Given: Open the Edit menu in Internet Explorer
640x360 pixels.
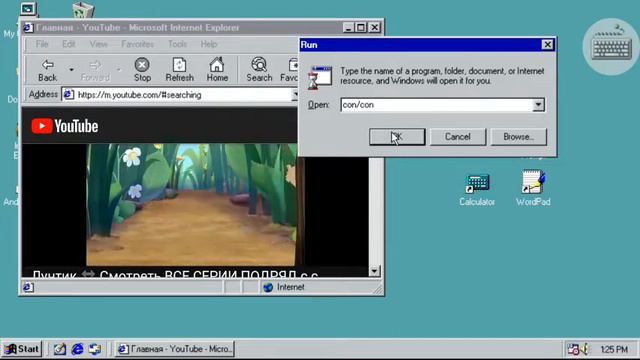Looking at the screenshot, I should coord(69,44).
